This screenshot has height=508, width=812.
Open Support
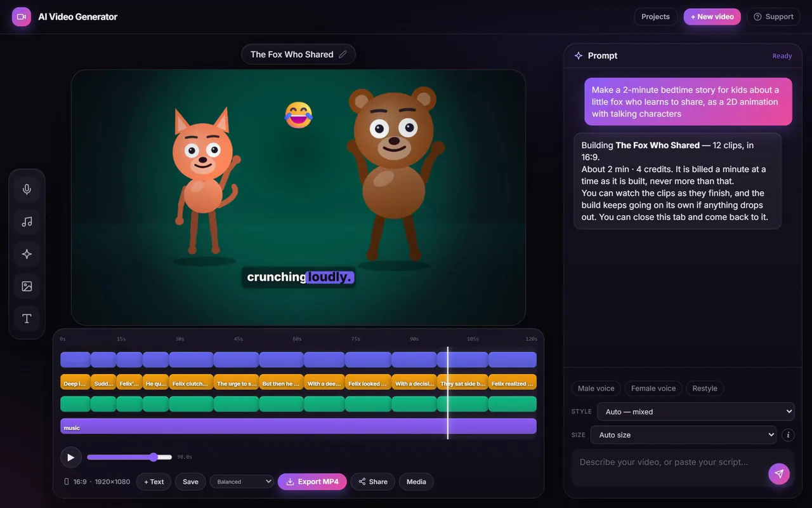[773, 17]
